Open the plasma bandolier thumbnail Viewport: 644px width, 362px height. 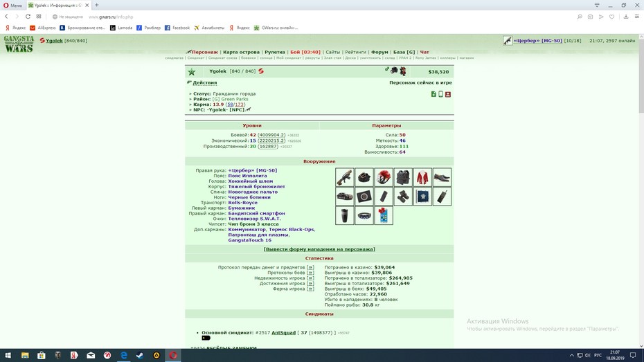[364, 215]
